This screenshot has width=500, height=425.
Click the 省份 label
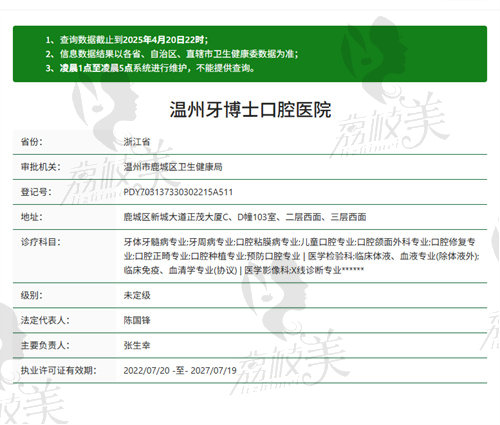coord(32,142)
